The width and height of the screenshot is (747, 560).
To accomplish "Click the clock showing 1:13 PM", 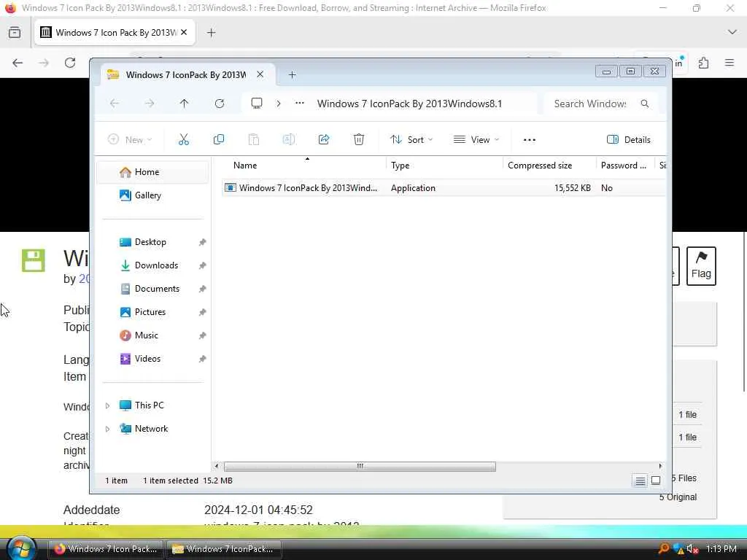I will tap(721, 549).
